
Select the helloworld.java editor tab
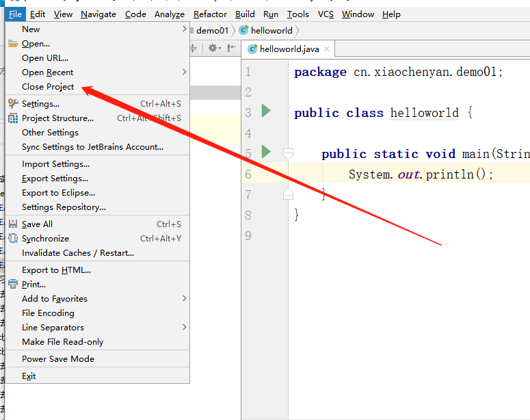tap(289, 49)
